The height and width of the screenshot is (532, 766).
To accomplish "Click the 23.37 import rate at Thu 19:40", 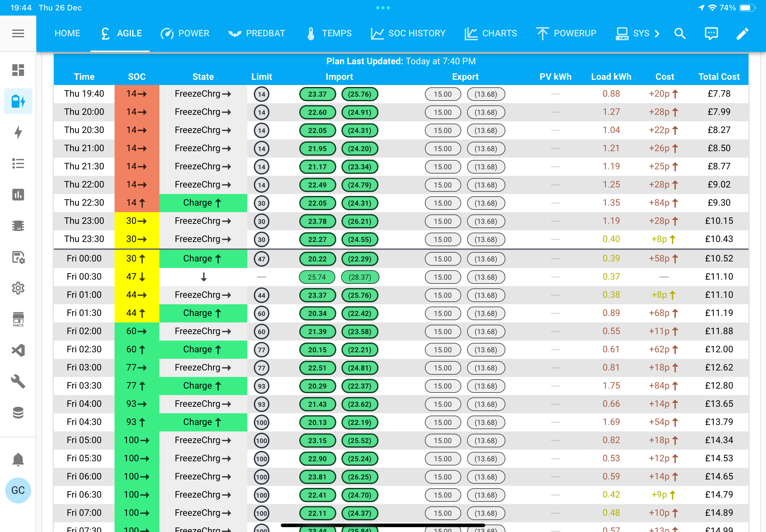I will pyautogui.click(x=317, y=94).
